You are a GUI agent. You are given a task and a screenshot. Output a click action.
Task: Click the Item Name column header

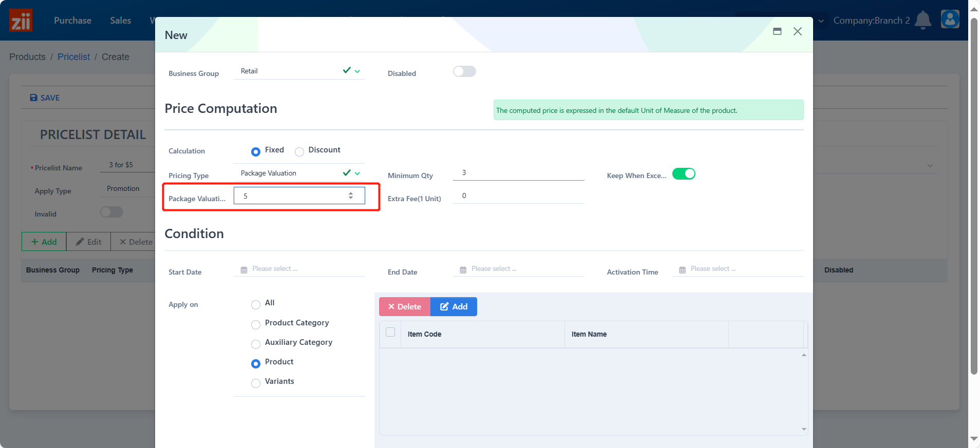tap(646, 334)
